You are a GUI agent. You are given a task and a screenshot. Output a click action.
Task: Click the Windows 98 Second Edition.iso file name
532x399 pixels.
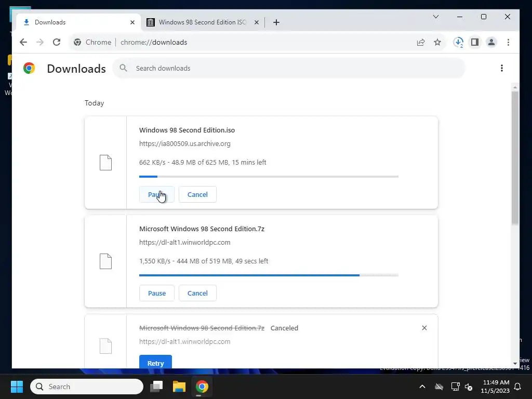pos(187,130)
